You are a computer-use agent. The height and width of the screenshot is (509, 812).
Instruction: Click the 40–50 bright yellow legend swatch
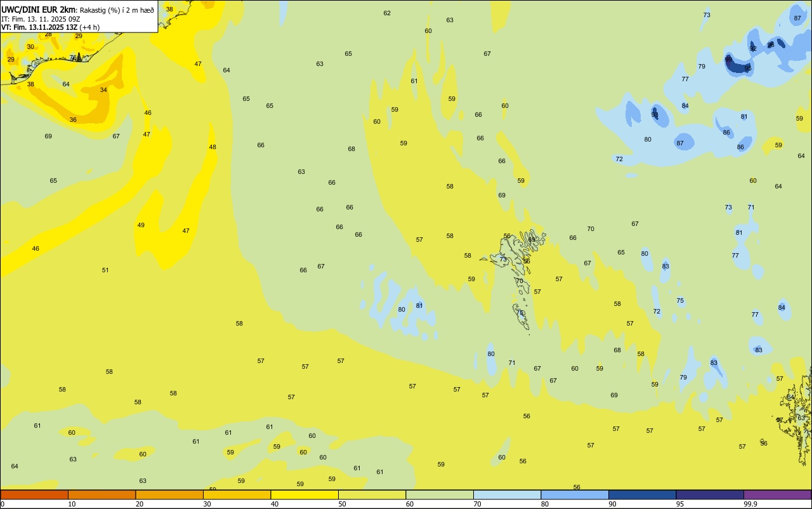(x=304, y=494)
